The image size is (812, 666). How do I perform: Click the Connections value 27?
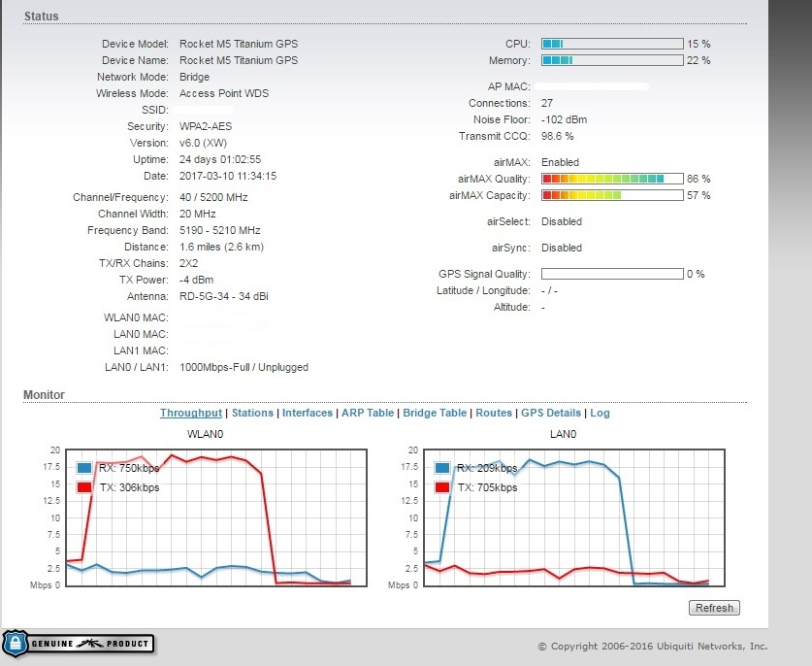coord(547,103)
